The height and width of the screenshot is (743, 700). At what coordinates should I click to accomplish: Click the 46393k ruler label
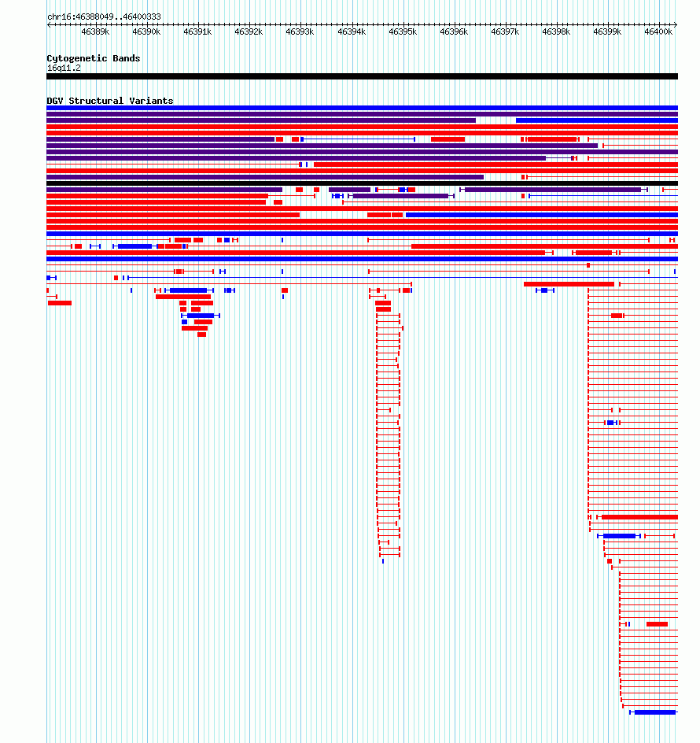click(x=300, y=31)
